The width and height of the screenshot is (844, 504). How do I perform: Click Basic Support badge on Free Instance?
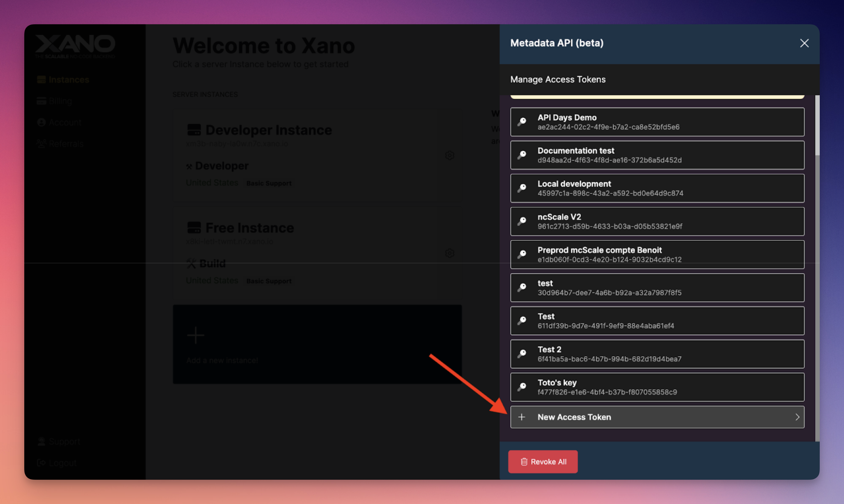click(269, 281)
